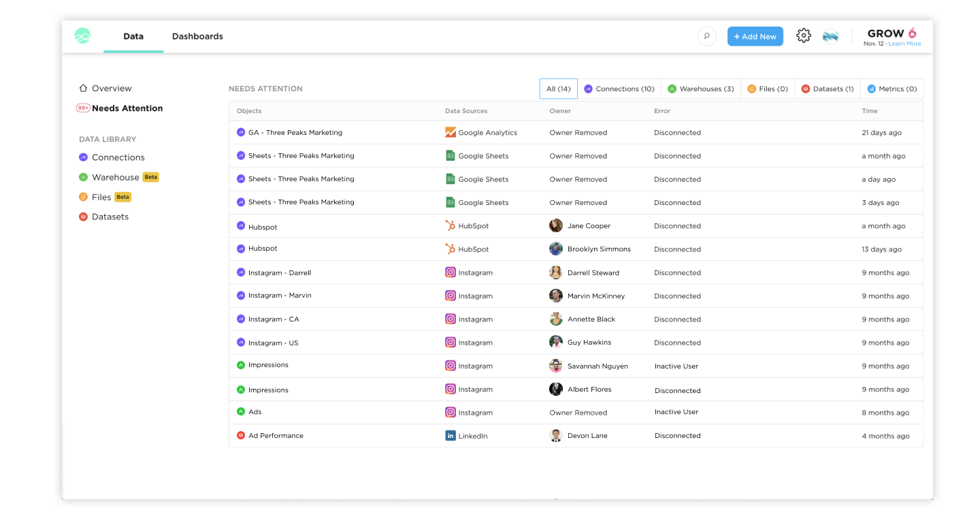
Task: Filter by Connections (10) tab
Action: tap(619, 89)
